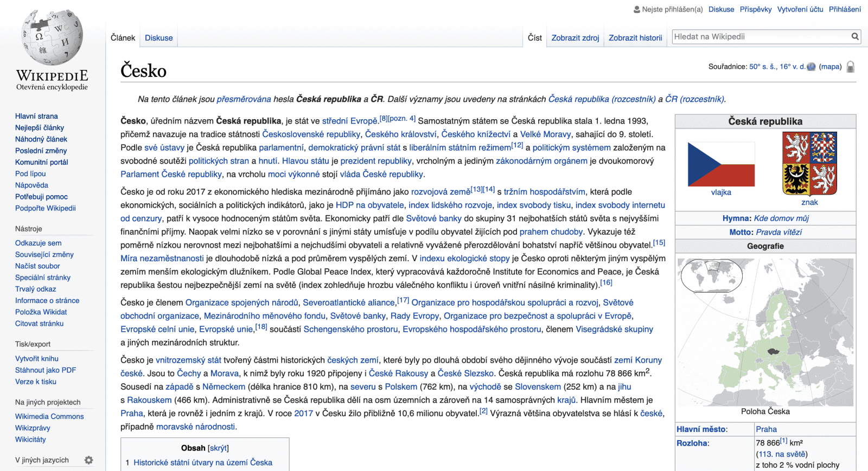Click the search magnifier icon
The image size is (868, 471).
[855, 36]
